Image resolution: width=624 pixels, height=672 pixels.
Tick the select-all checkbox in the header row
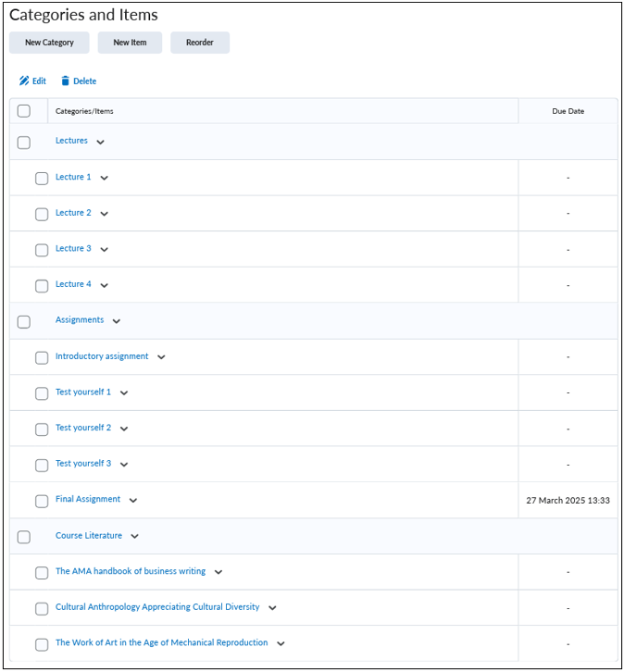point(24,111)
